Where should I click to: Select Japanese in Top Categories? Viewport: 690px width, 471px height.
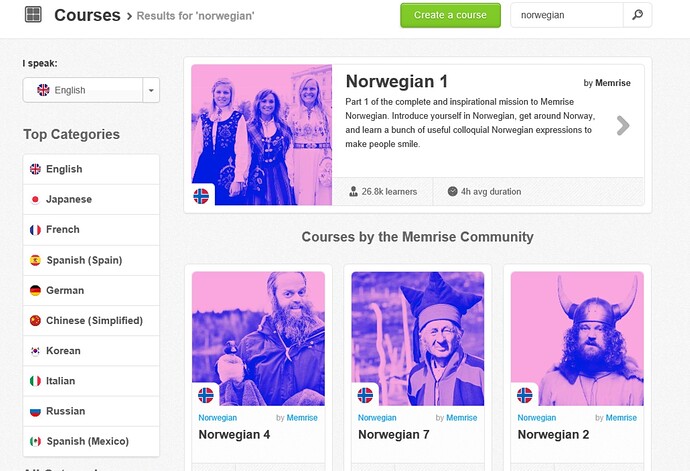pyautogui.click(x=91, y=199)
